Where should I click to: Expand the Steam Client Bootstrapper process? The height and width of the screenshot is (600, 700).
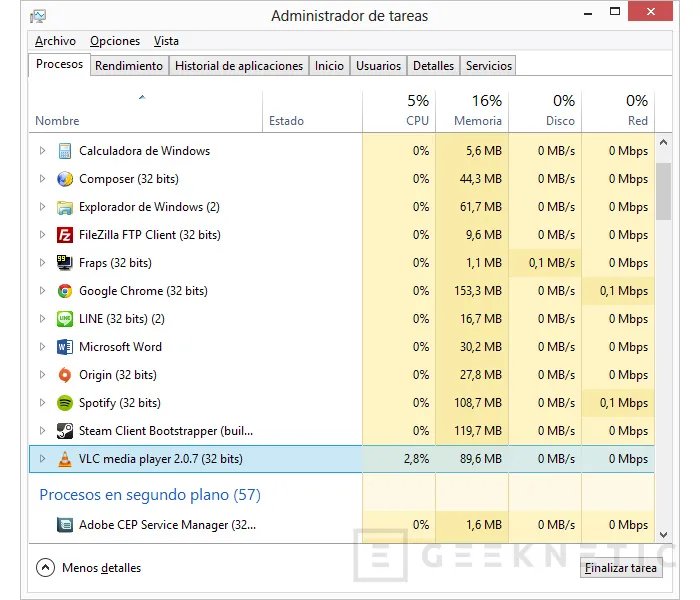42,431
